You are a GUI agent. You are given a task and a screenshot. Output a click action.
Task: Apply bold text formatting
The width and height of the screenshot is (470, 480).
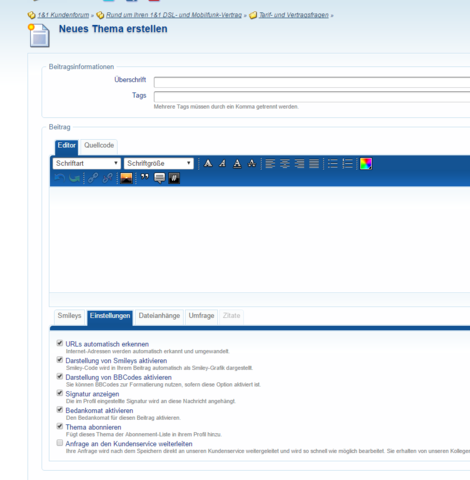[x=208, y=163]
